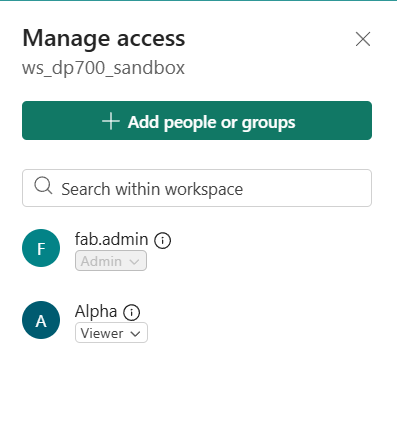The height and width of the screenshot is (448, 397).
Task: Close the Manage access panel
Action: 363,39
